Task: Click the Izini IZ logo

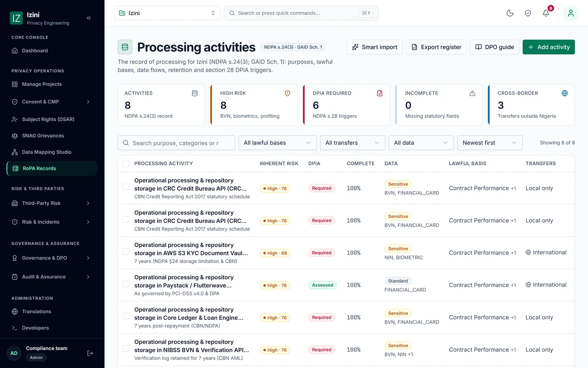Action: point(16,18)
